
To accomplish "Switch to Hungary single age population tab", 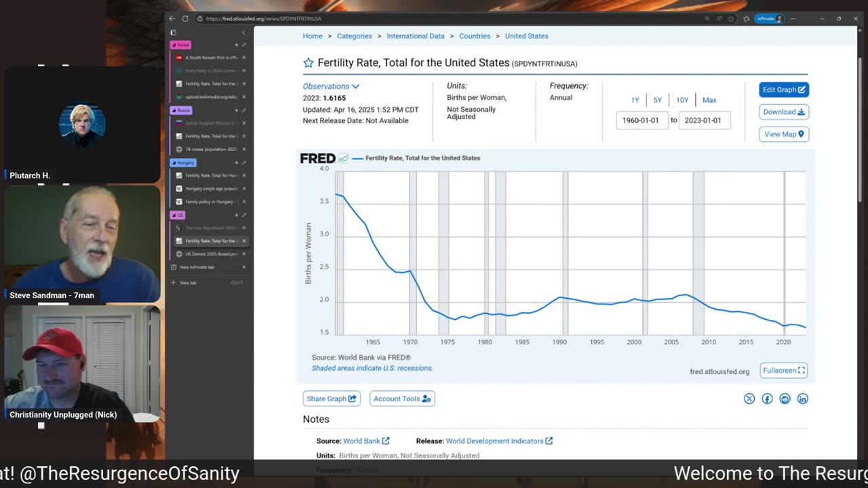I will pyautogui.click(x=212, y=188).
